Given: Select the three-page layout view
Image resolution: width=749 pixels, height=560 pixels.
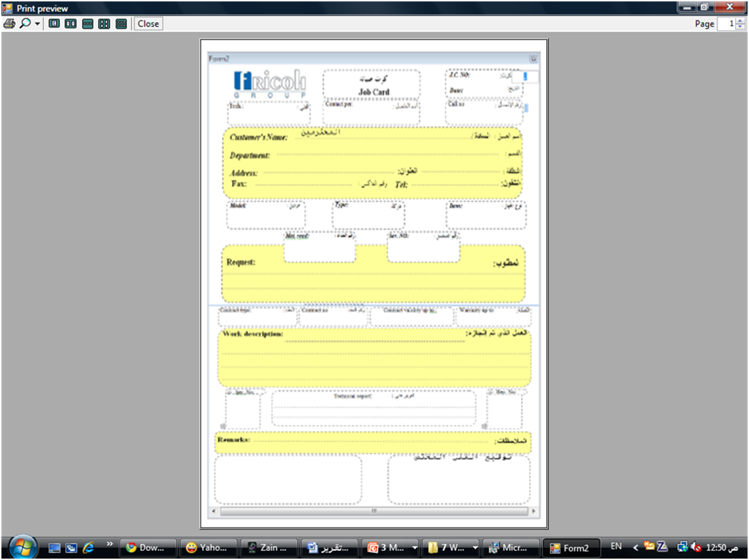Looking at the screenshot, I should tap(88, 24).
